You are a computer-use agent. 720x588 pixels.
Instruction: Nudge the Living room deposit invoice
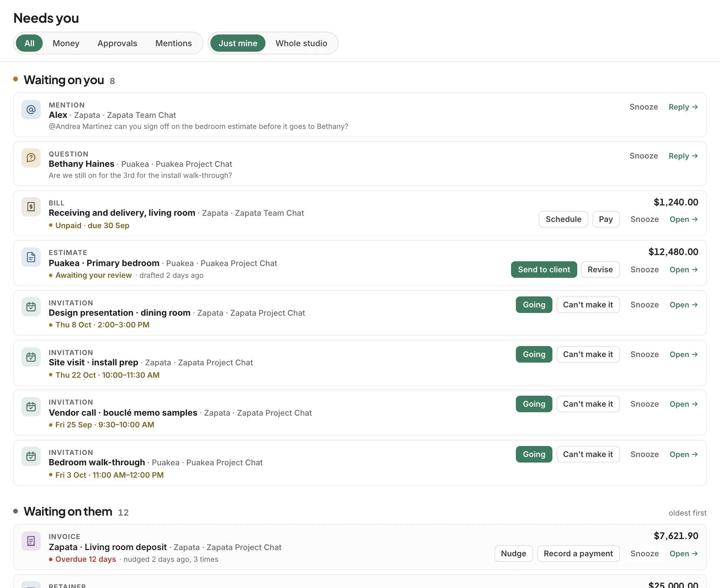pyautogui.click(x=513, y=554)
